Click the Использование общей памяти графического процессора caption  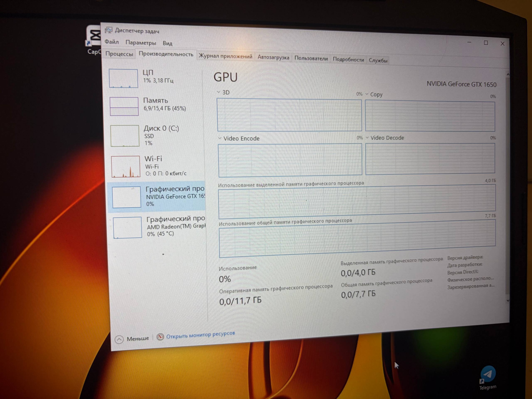tap(285, 222)
